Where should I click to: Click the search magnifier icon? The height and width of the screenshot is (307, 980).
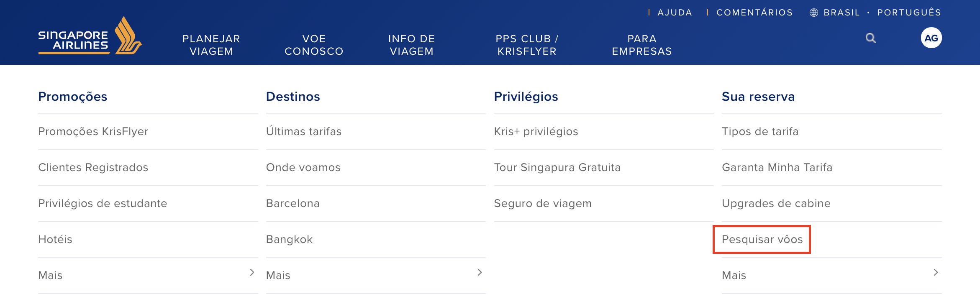[870, 38]
